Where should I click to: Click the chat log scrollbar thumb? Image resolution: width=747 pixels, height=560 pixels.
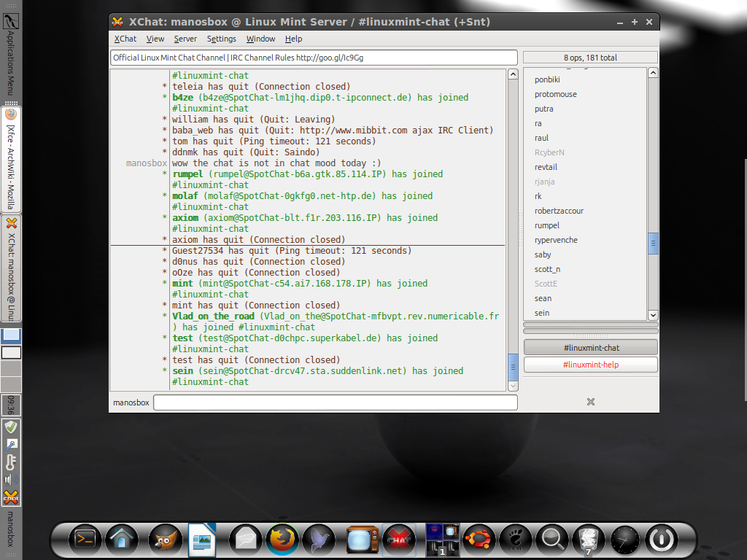coord(513,367)
